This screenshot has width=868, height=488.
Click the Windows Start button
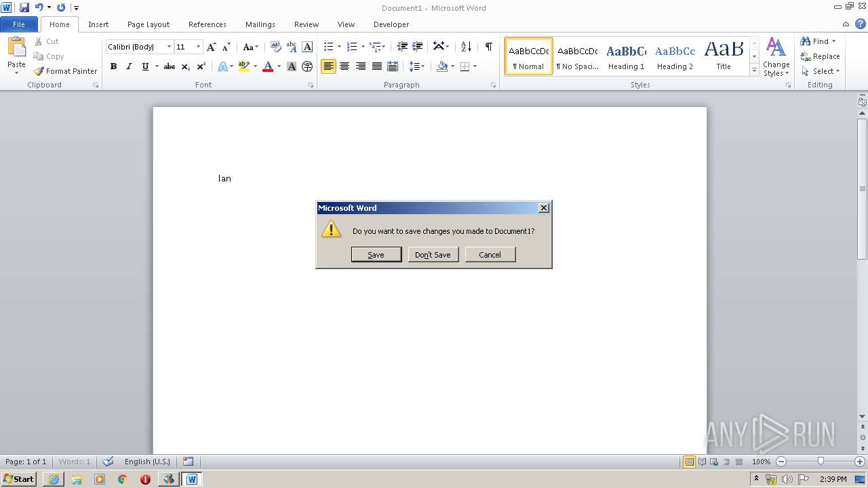[x=19, y=479]
